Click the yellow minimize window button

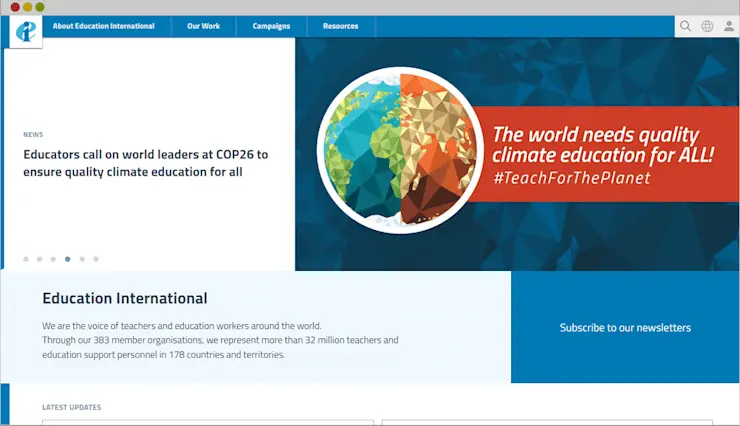pos(27,7)
